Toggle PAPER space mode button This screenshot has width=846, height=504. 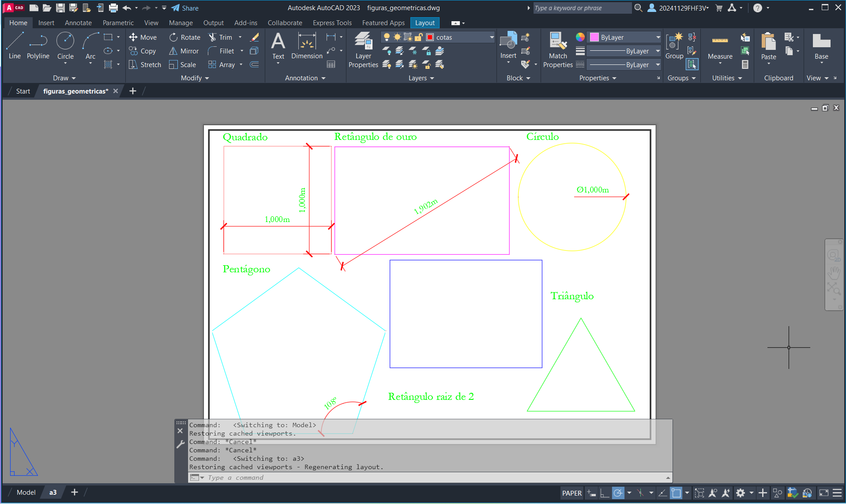(x=572, y=493)
